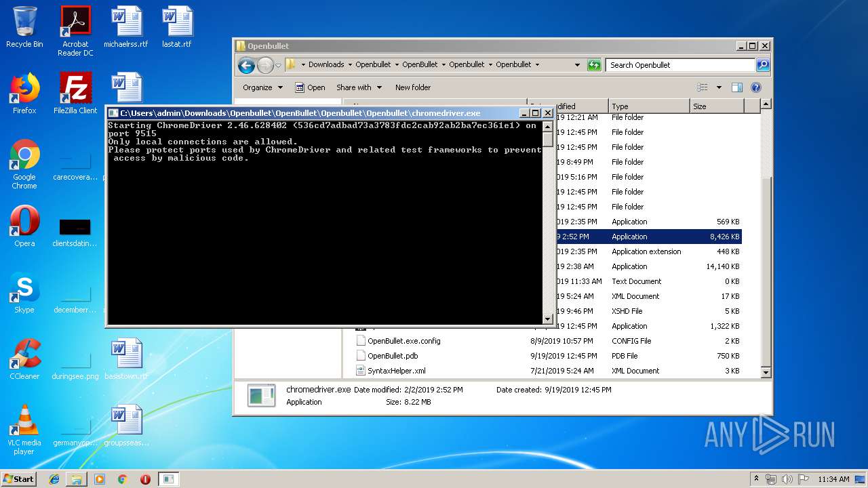
Task: Open the address bar previous locations dropdown
Action: [577, 65]
